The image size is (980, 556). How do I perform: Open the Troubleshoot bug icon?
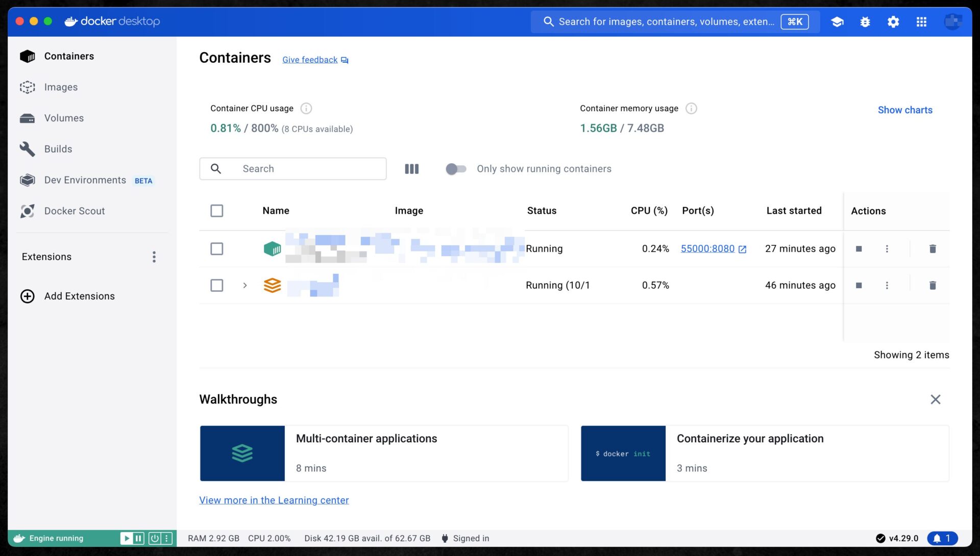865,22
